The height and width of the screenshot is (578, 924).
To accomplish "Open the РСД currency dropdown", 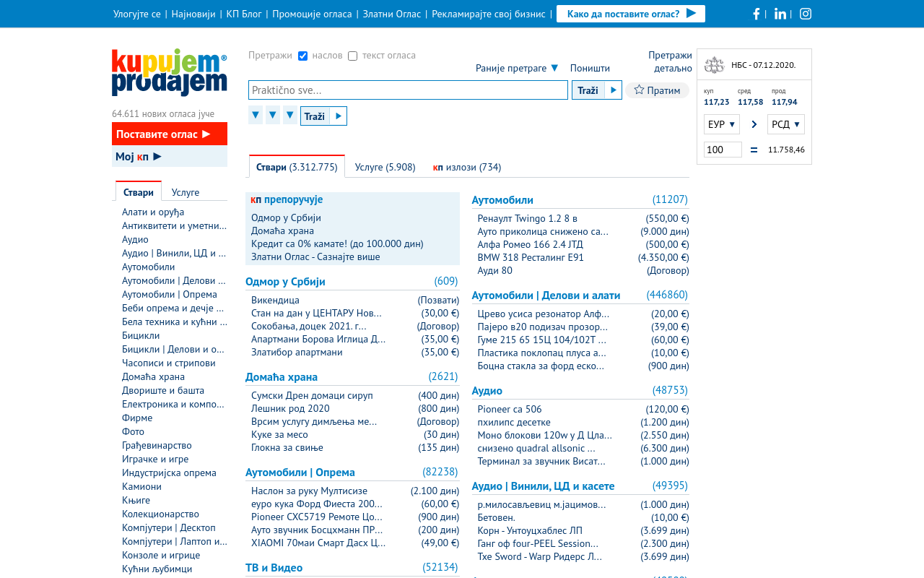I will (x=786, y=124).
